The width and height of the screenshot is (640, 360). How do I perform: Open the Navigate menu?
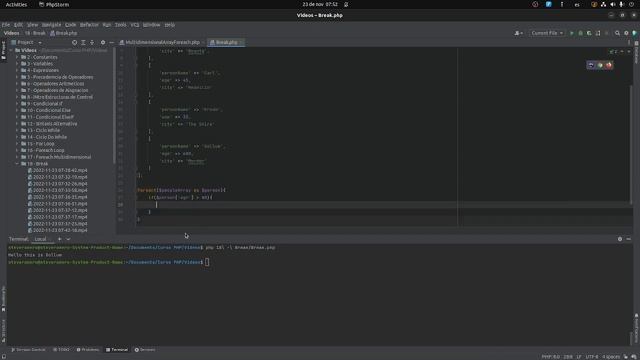tap(51, 25)
